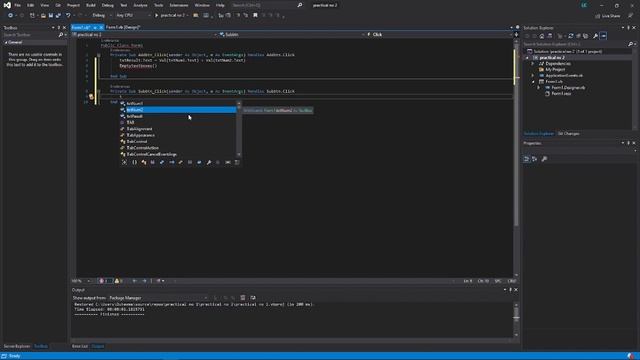The image size is (640, 360).
Task: Switch to the Form1.vb [Design] tab
Action: pyautogui.click(x=123, y=27)
